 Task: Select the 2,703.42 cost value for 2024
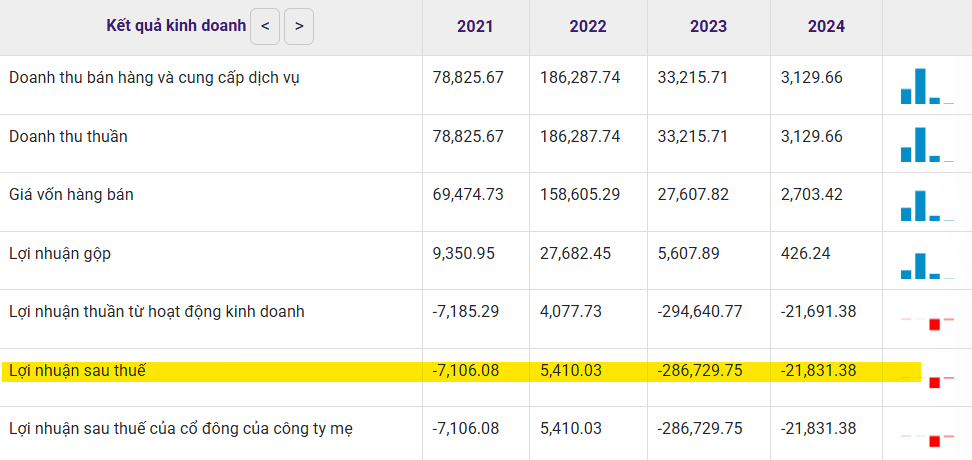(811, 195)
